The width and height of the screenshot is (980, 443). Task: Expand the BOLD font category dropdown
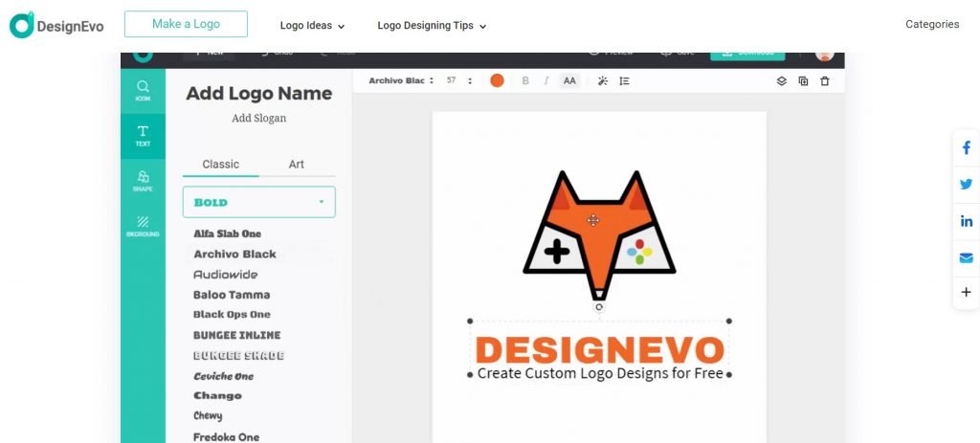point(258,202)
